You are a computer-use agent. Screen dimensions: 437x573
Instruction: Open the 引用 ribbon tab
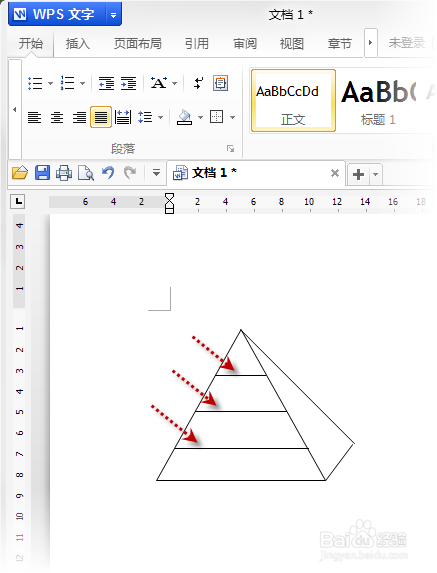pyautogui.click(x=197, y=44)
